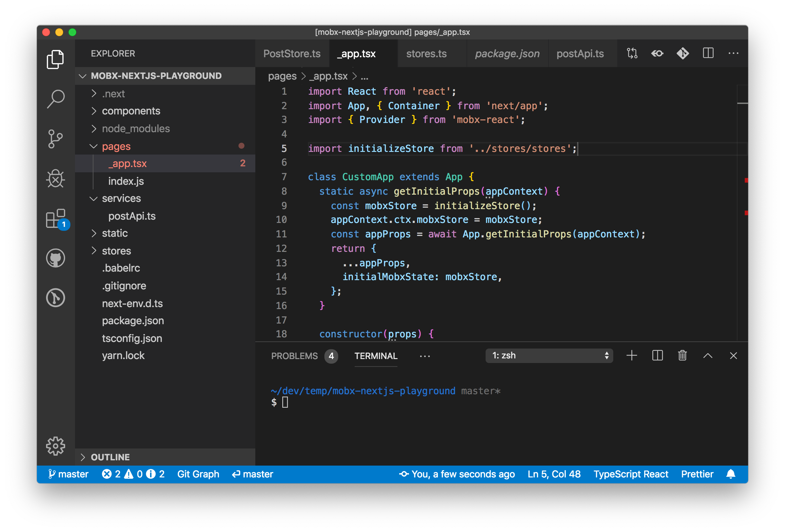Click the master branch indicator in the status bar
The height and width of the screenshot is (532, 785).
pyautogui.click(x=68, y=474)
